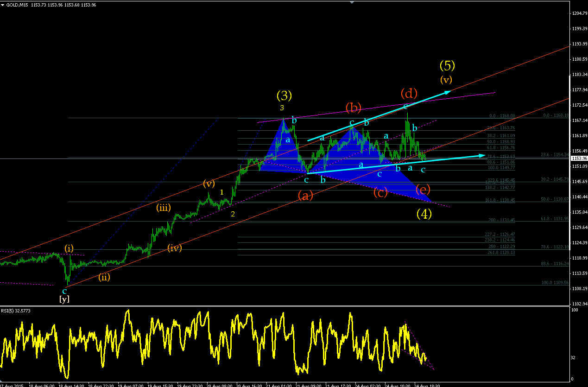Click the 1204.79 price scale value
This screenshot has height=387, width=588.
[579, 13]
